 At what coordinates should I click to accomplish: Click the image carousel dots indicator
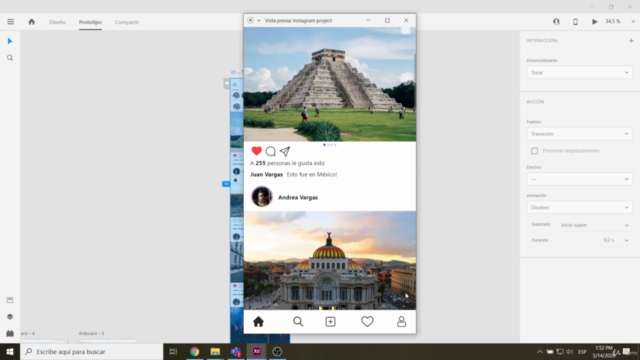coord(330,144)
